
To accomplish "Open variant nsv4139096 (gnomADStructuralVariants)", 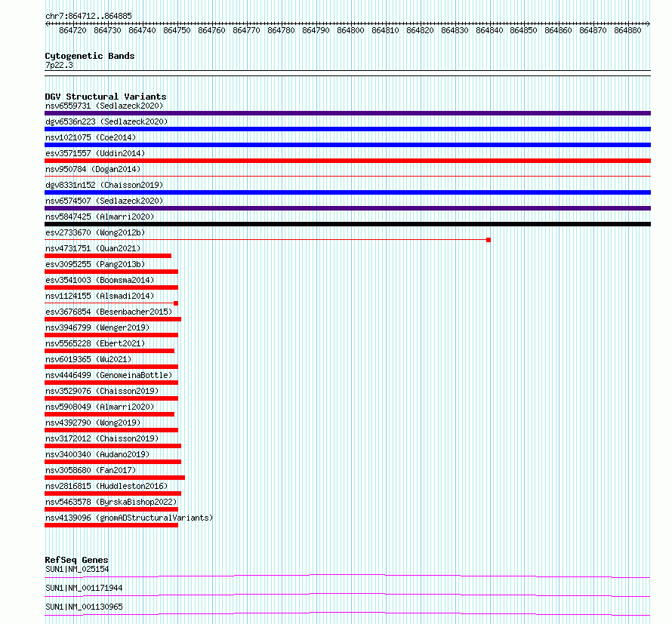I will pyautogui.click(x=129, y=518).
